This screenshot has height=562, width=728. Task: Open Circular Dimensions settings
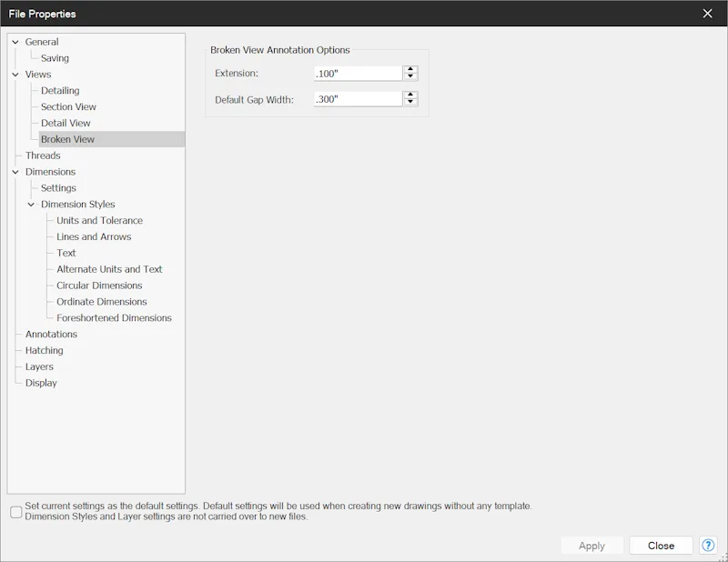[x=99, y=286]
